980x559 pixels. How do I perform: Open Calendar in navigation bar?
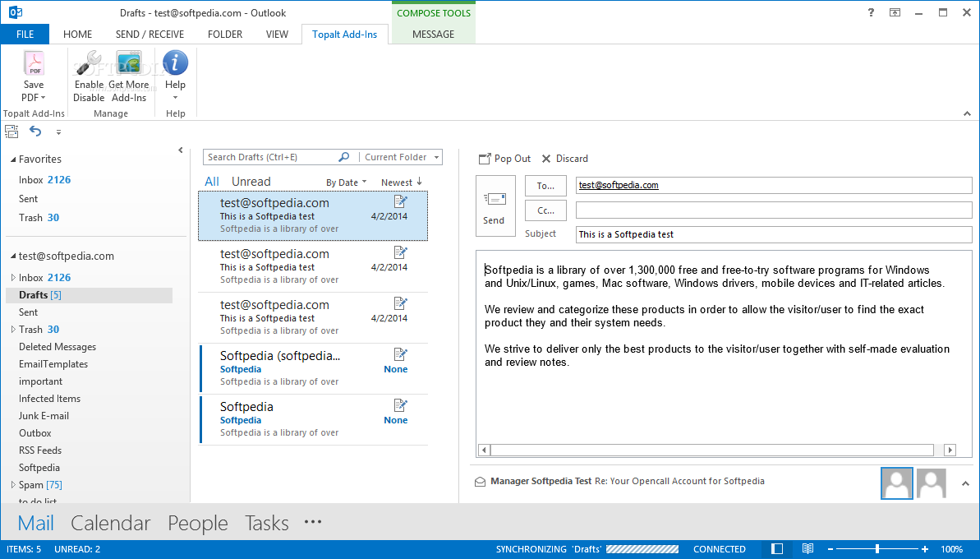tap(111, 523)
